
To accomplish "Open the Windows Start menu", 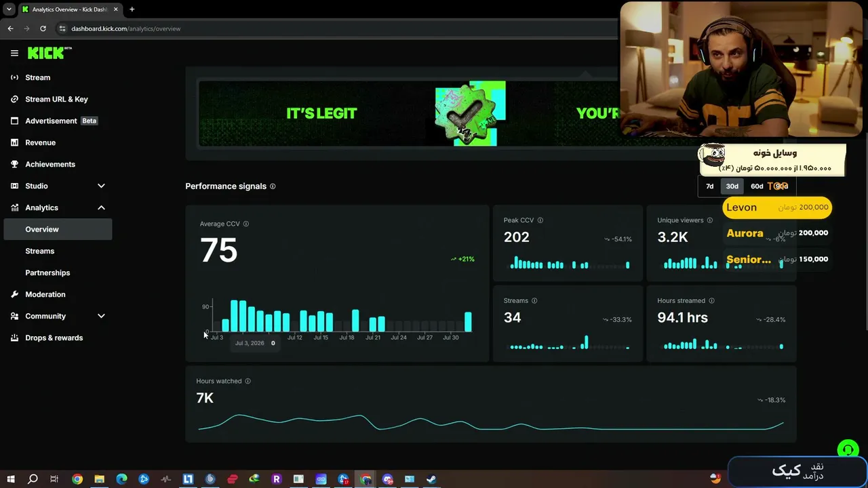I will (x=10, y=479).
